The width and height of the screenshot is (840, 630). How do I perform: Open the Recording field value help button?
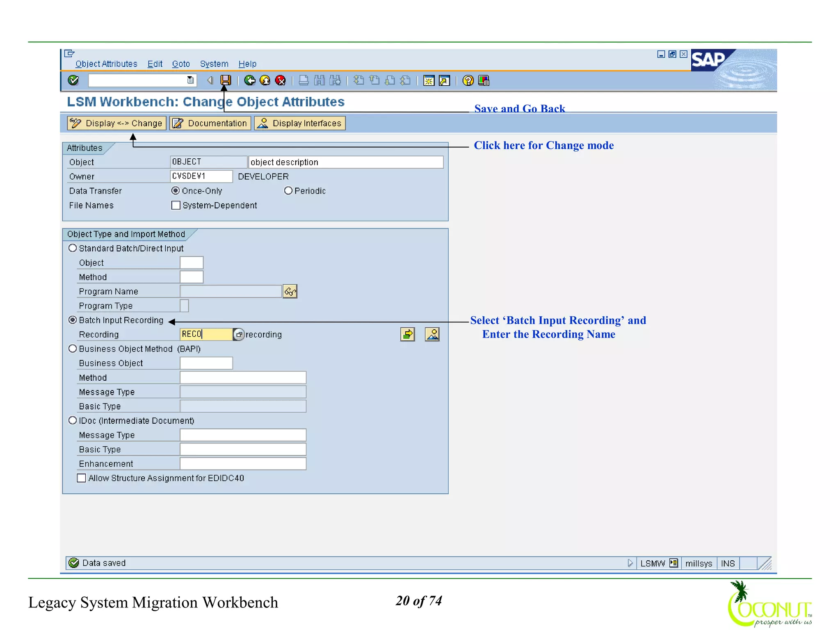tap(239, 334)
